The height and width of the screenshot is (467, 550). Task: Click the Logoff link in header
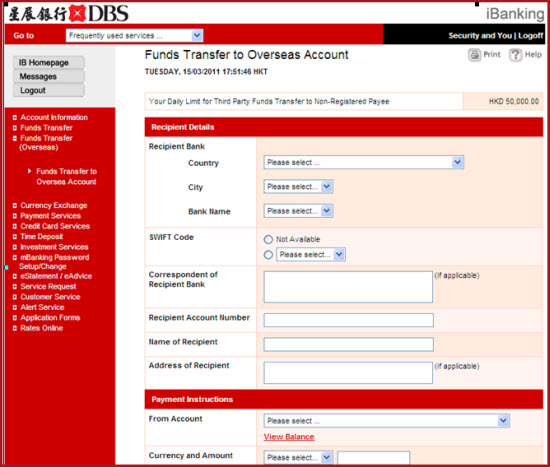click(530, 35)
